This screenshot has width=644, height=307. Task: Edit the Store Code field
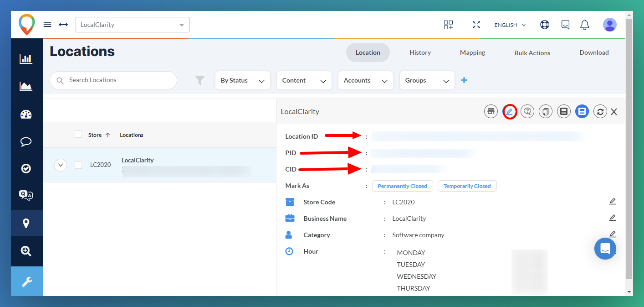point(613,202)
